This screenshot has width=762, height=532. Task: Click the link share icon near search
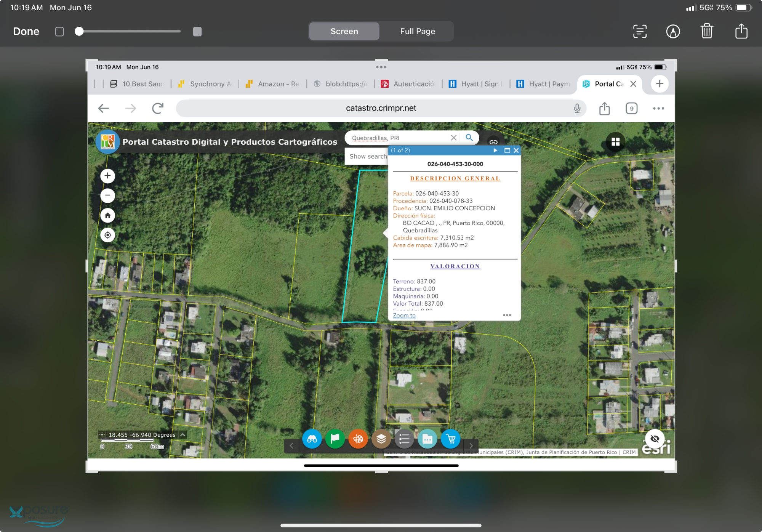pos(493,142)
